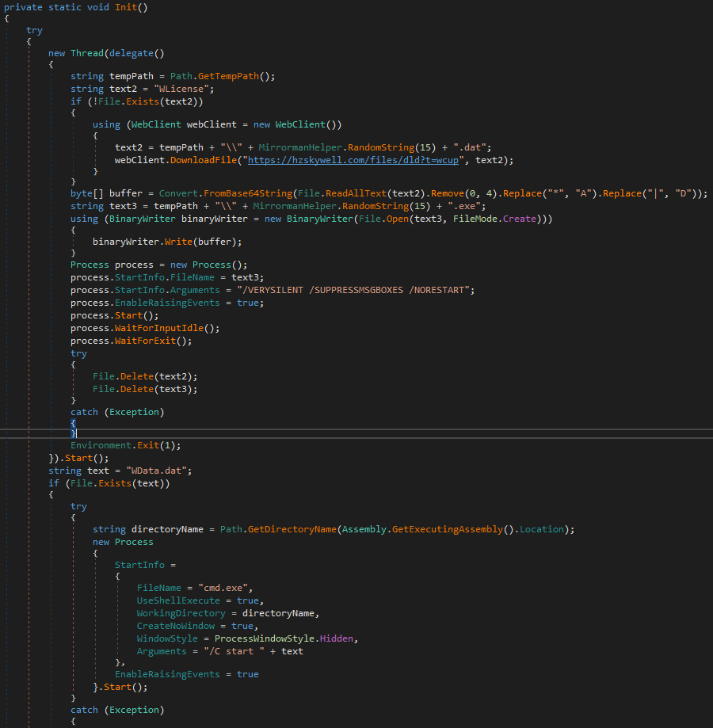Click the DownloadFile method call

click(x=204, y=160)
